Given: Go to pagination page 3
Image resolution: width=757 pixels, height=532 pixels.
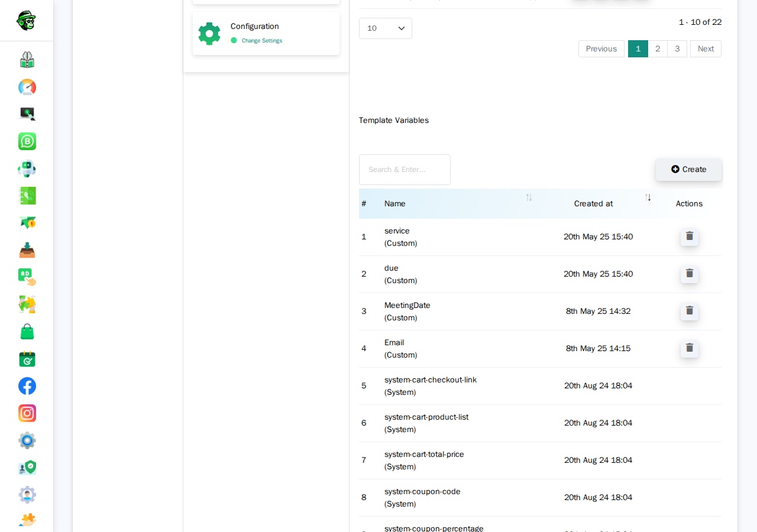Looking at the screenshot, I should tap(677, 49).
